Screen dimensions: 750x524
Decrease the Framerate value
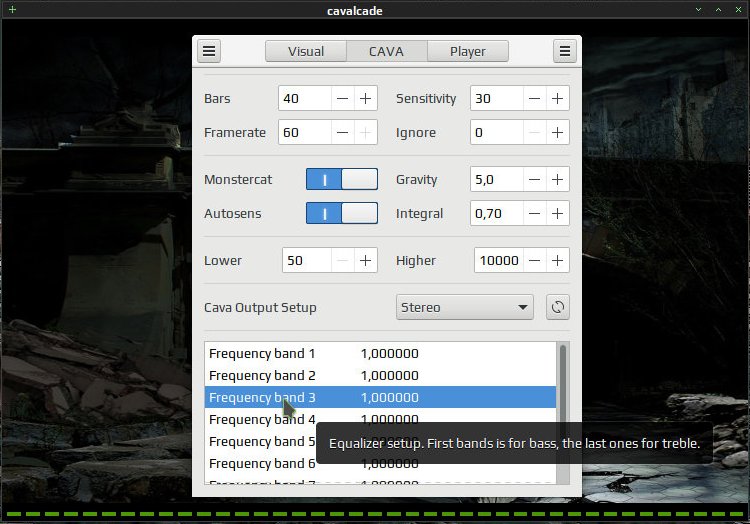342,132
